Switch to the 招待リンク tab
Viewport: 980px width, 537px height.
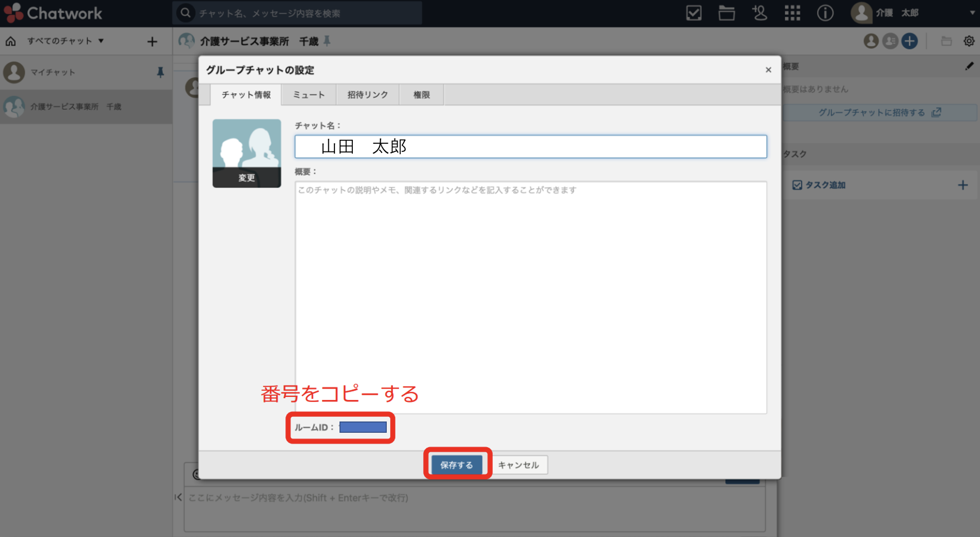tap(367, 95)
